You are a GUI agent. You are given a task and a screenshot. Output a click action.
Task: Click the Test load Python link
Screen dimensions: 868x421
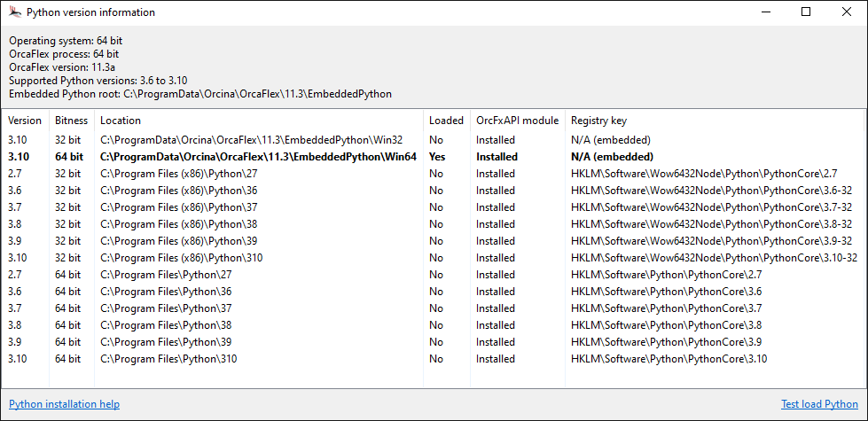click(818, 404)
